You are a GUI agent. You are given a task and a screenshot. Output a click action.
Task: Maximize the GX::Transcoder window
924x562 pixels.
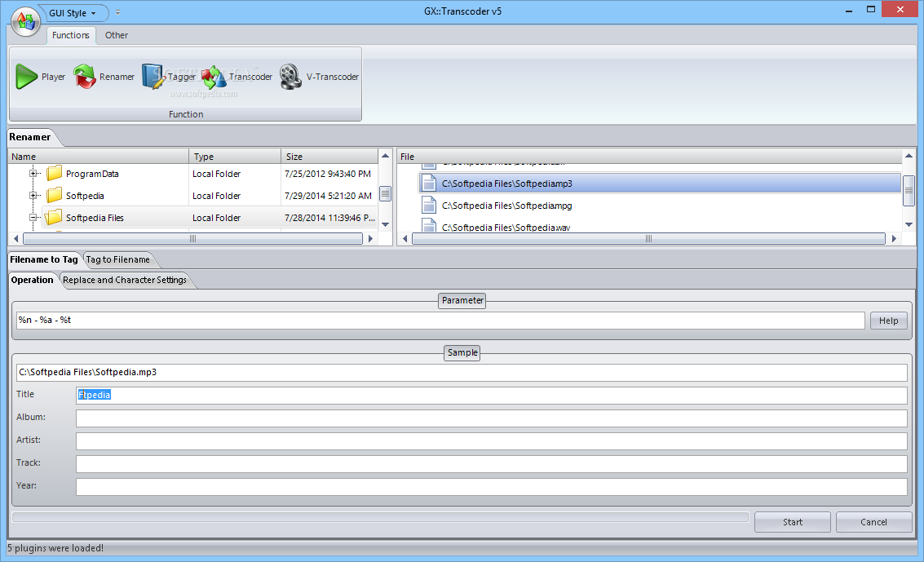(x=871, y=10)
